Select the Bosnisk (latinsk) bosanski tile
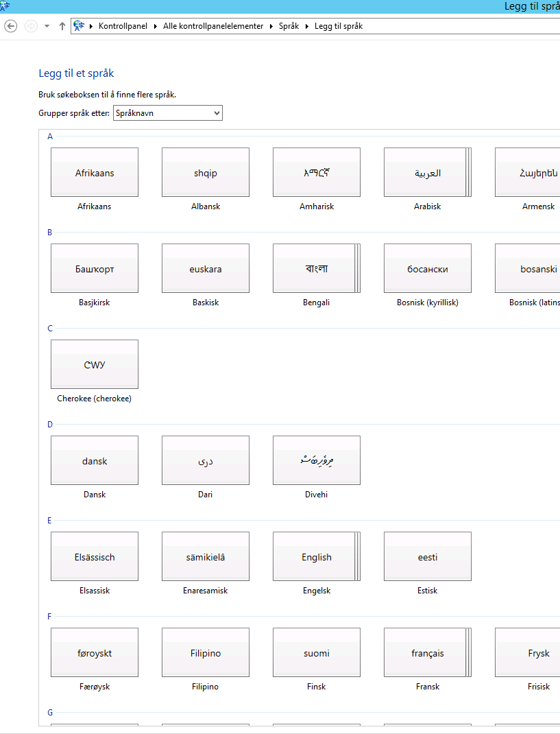This screenshot has width=560, height=734. tap(528, 268)
